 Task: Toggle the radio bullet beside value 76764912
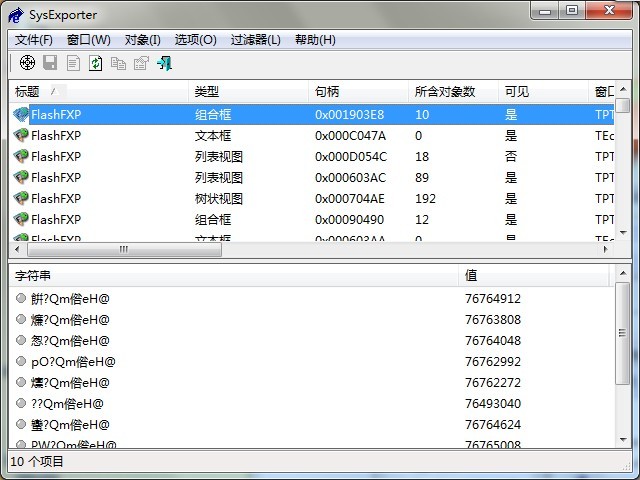[21, 298]
